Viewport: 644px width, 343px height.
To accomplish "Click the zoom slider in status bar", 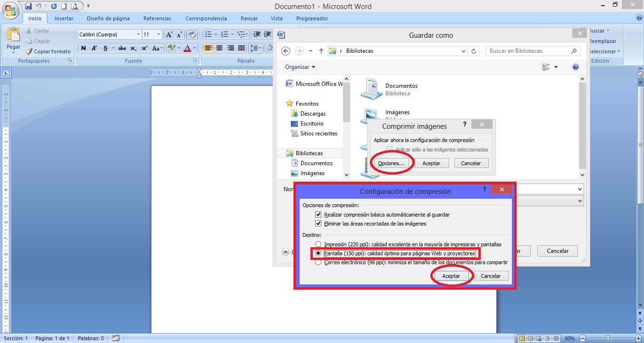I will click(x=608, y=338).
